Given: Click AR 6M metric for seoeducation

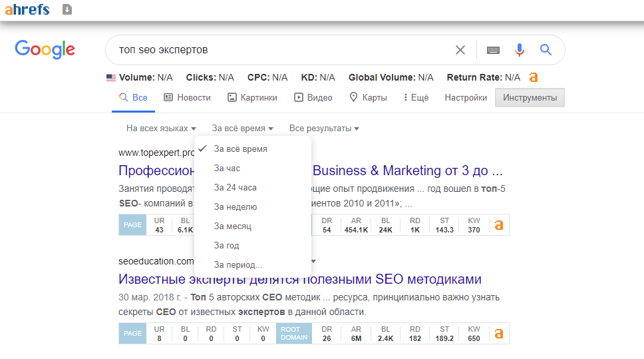Looking at the screenshot, I should tap(356, 334).
